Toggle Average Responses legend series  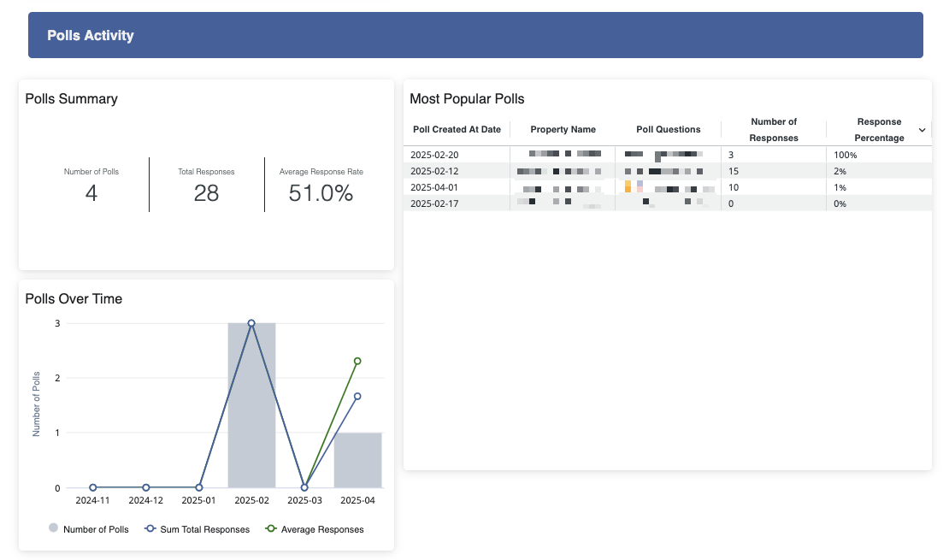[321, 529]
